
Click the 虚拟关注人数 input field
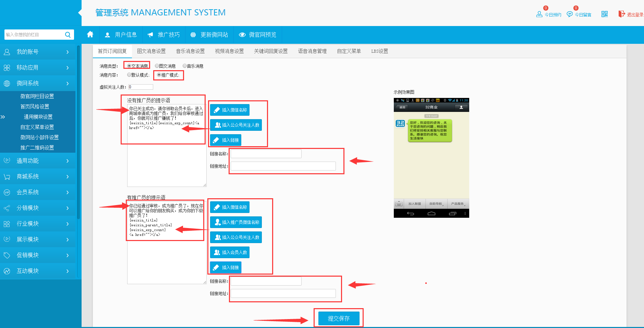141,87
